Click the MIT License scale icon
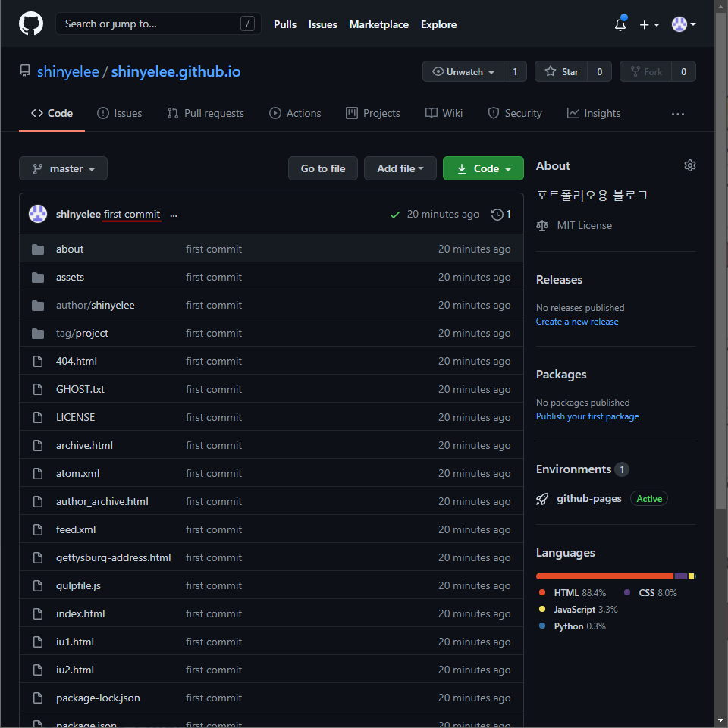Screen dimensions: 728x728 point(541,226)
